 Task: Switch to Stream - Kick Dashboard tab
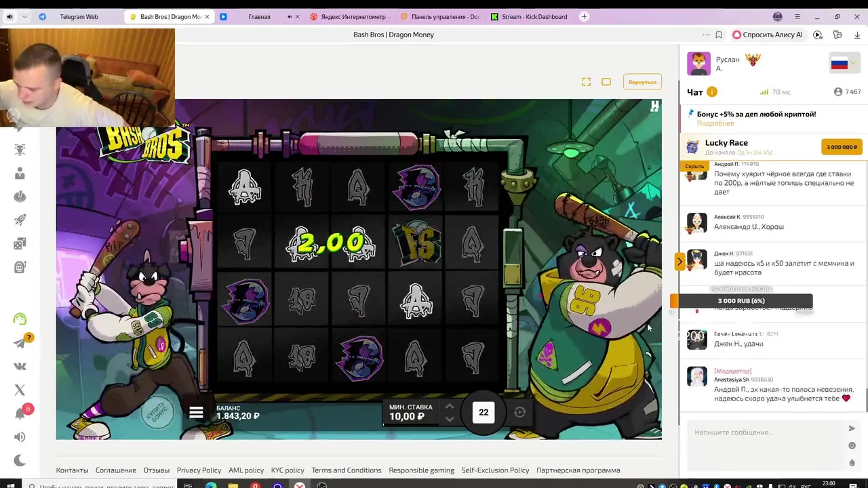coord(529,17)
